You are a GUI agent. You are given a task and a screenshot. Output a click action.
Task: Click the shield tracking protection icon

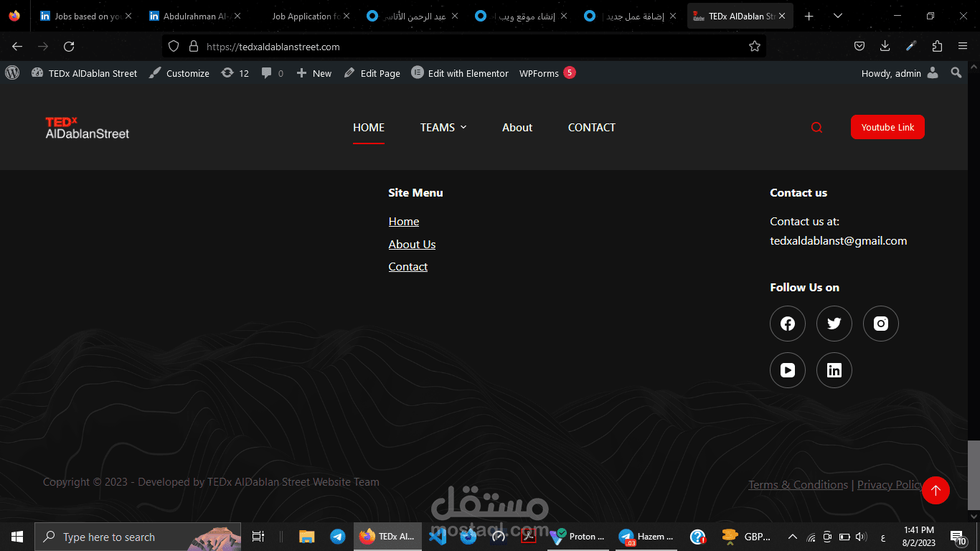(x=173, y=46)
